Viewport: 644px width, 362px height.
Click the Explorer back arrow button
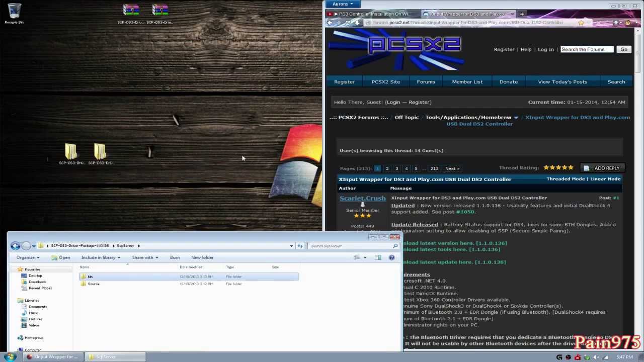click(x=15, y=246)
